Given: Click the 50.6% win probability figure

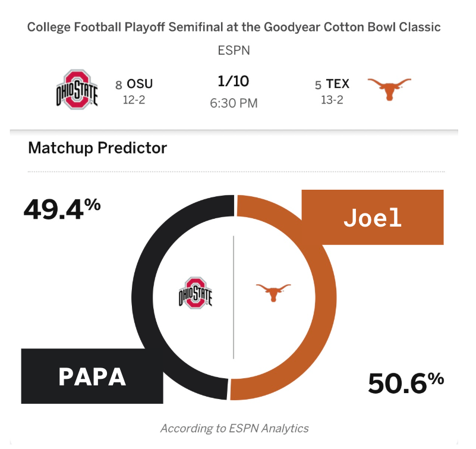Looking at the screenshot, I should pyautogui.click(x=405, y=383).
